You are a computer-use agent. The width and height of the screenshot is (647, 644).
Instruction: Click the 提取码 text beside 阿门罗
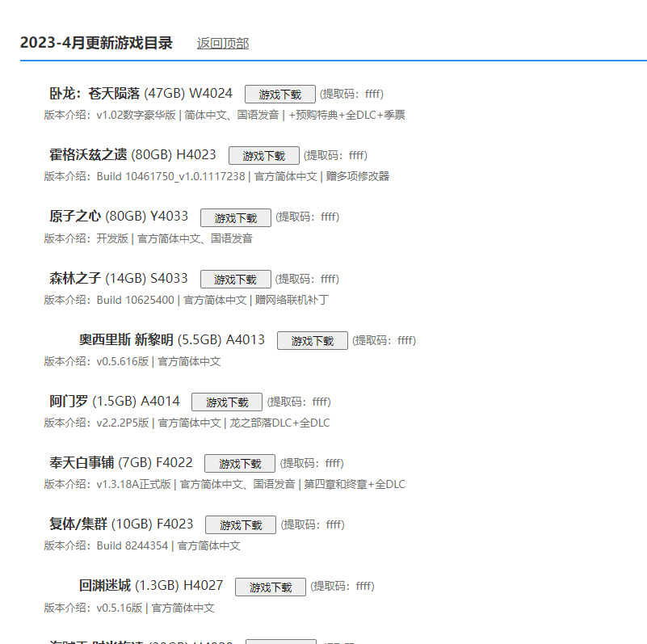coord(299,402)
